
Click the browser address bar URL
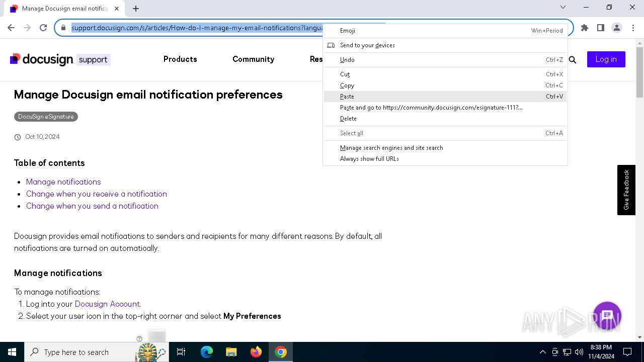click(x=196, y=28)
